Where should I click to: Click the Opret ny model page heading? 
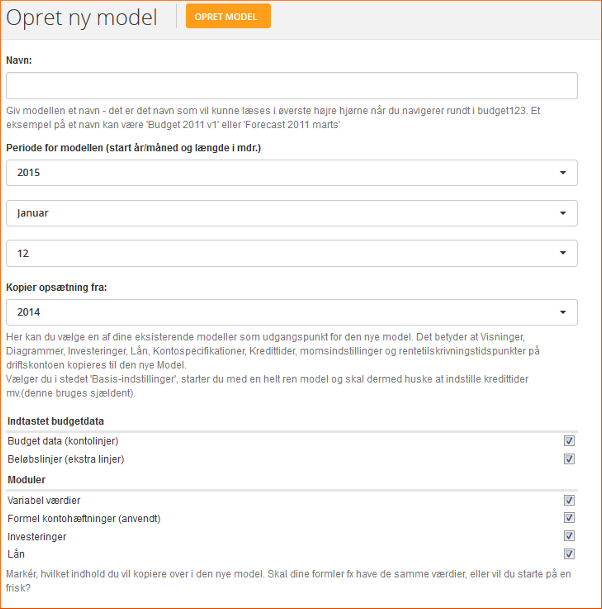(x=82, y=18)
